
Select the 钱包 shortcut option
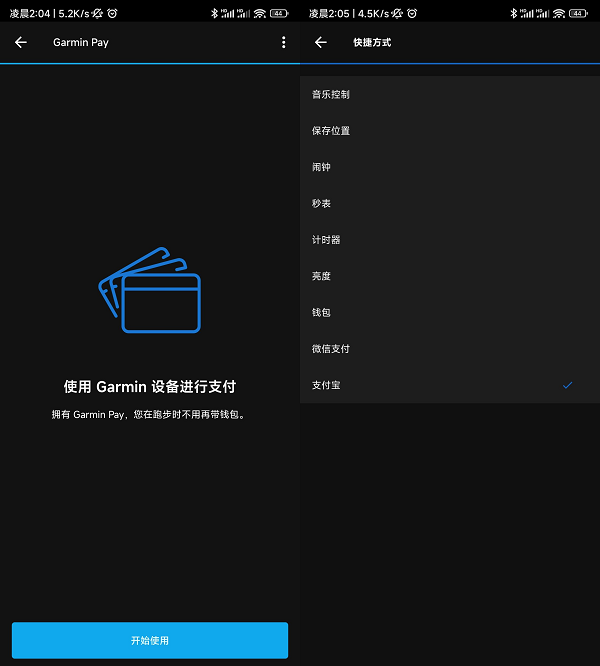(x=450, y=312)
